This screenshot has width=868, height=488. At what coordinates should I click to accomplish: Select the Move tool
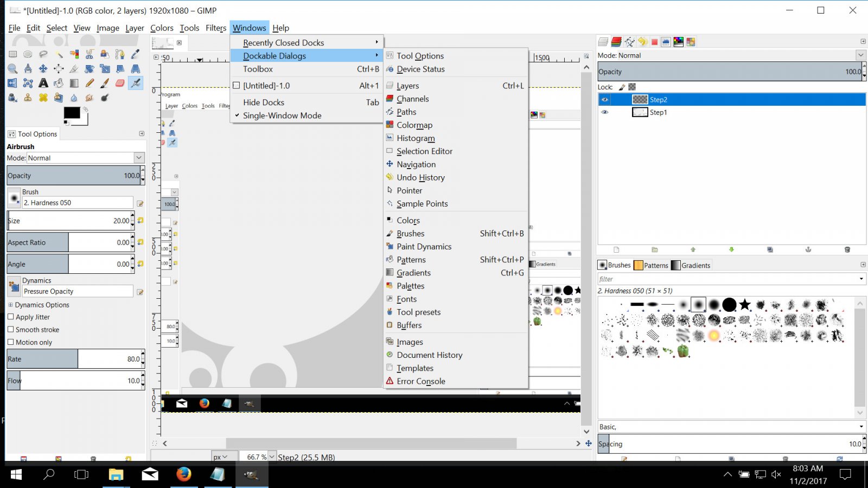[43, 68]
